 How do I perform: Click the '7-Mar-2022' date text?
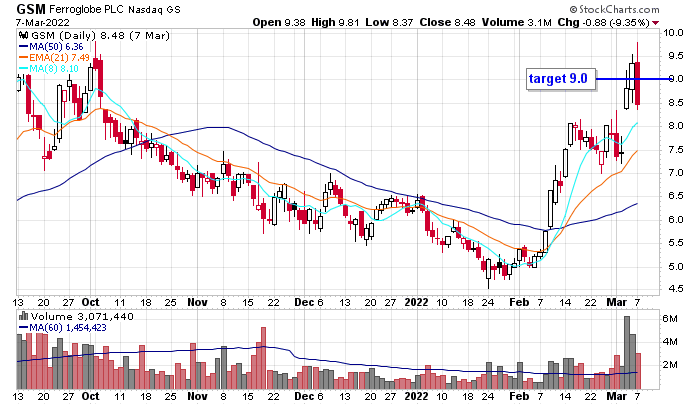43,22
